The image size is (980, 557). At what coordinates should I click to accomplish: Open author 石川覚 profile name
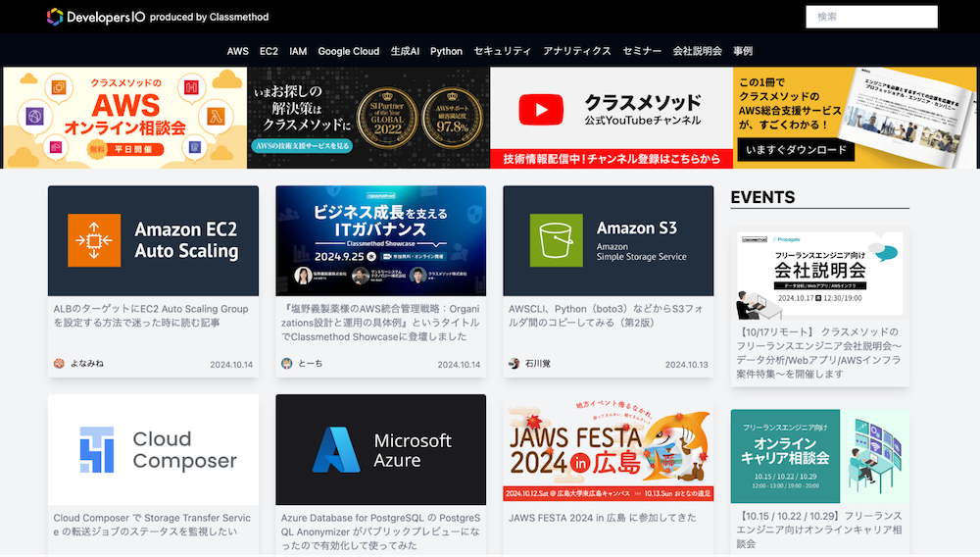[537, 363]
